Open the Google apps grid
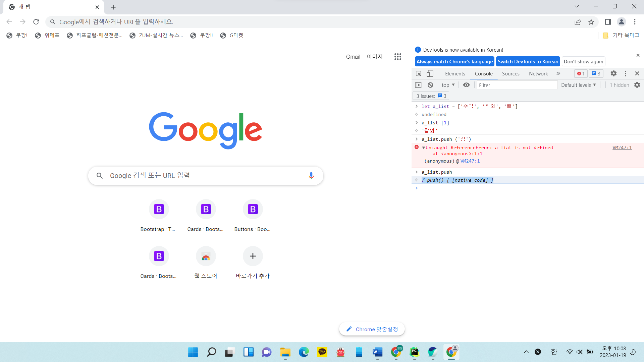 (x=398, y=57)
